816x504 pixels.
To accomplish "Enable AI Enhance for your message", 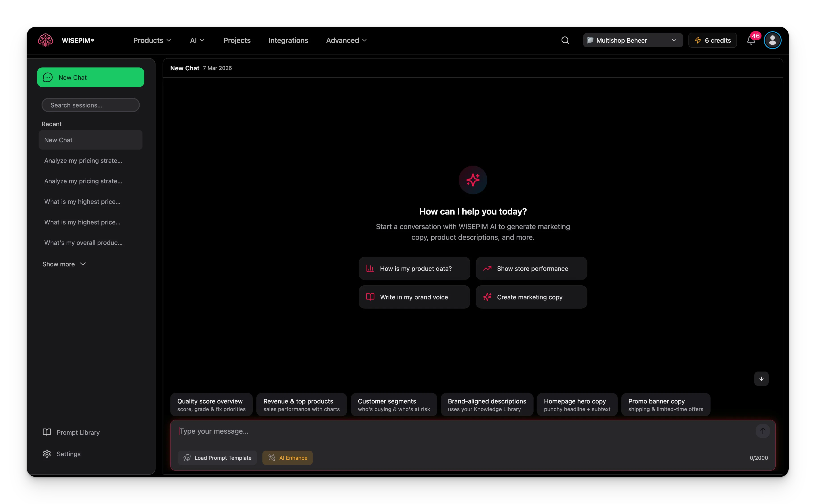I will [287, 458].
